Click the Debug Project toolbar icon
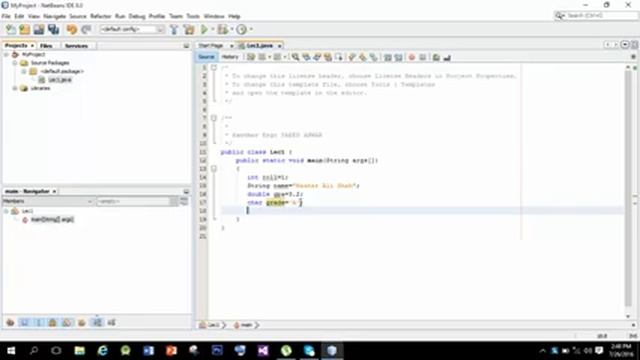 [222, 29]
